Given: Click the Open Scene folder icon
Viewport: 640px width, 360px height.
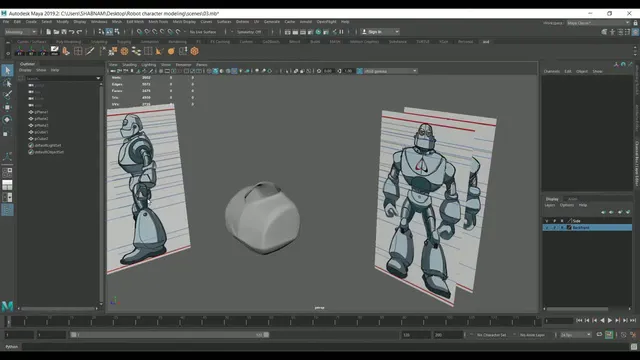Looking at the screenshot, I should pos(56,32).
